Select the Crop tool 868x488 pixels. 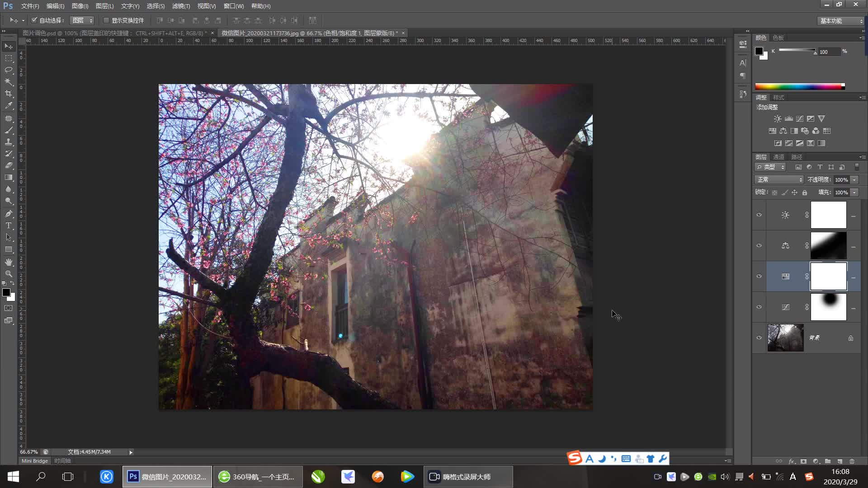9,94
